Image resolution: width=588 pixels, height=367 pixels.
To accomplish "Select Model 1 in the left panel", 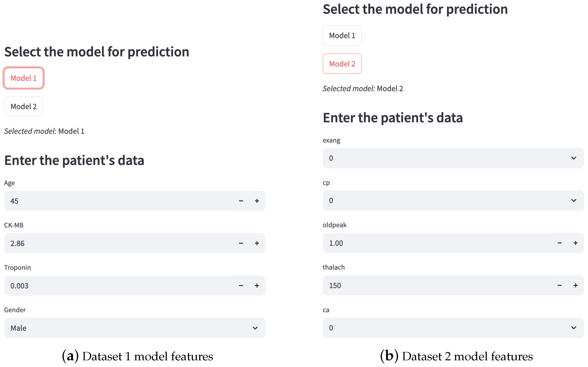I will pyautogui.click(x=24, y=78).
